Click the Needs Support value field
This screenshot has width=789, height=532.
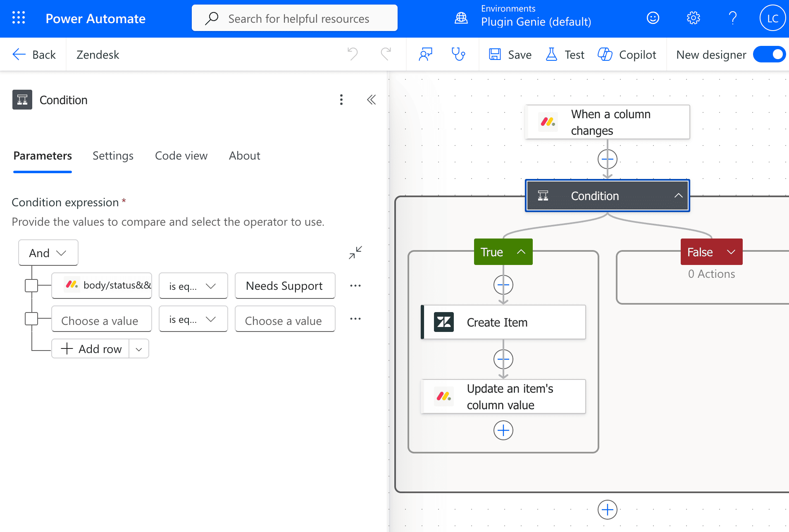(x=285, y=286)
